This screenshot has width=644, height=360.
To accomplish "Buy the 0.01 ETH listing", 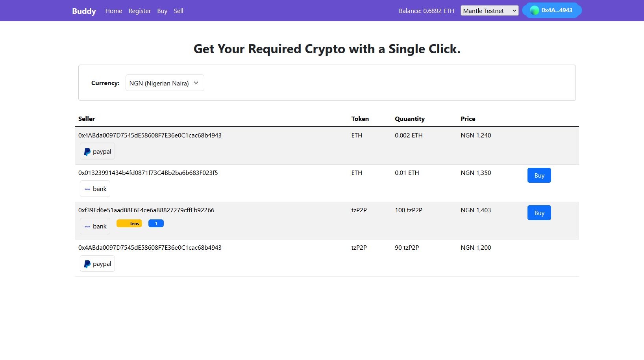I will click(539, 175).
